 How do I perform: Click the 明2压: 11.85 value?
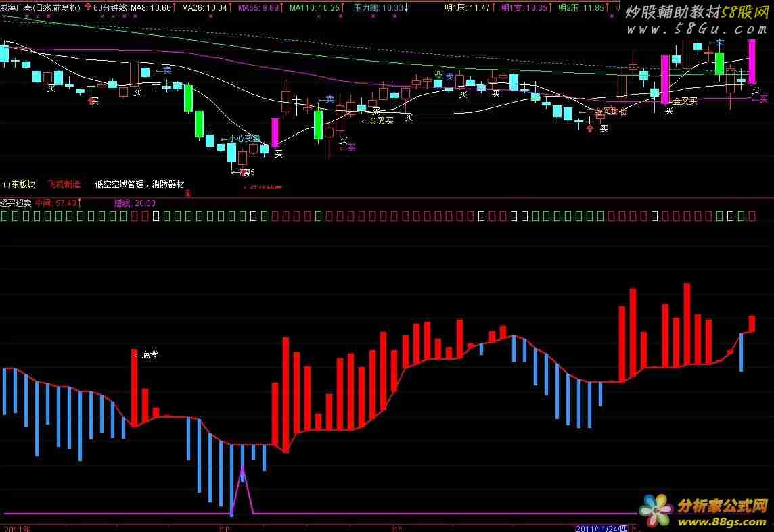[581, 8]
